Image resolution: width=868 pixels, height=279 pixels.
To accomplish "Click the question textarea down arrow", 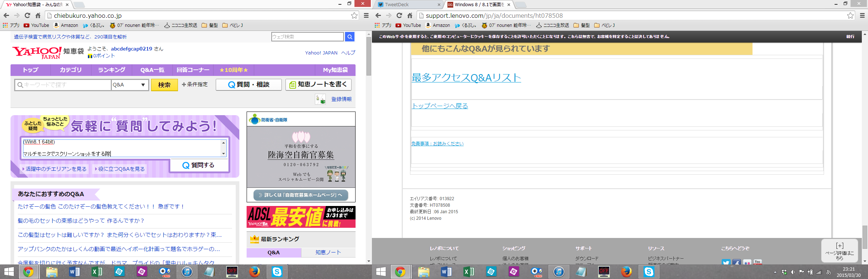I will click(223, 154).
